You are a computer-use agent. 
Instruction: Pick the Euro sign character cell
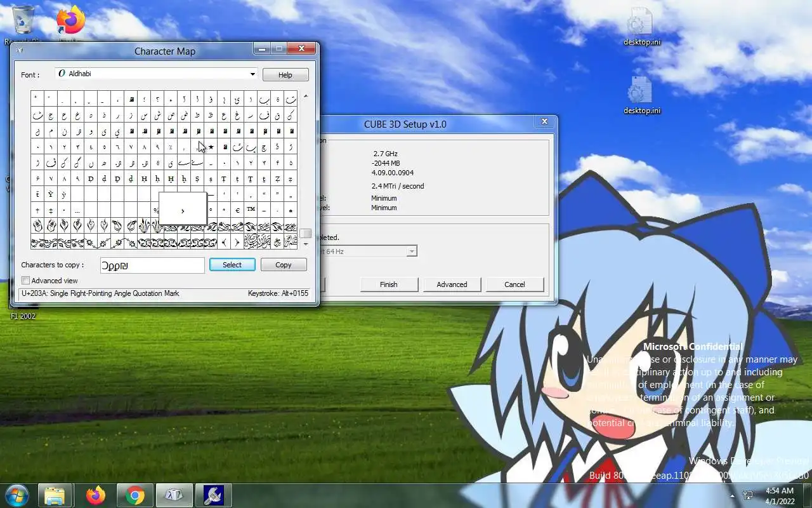coord(237,210)
